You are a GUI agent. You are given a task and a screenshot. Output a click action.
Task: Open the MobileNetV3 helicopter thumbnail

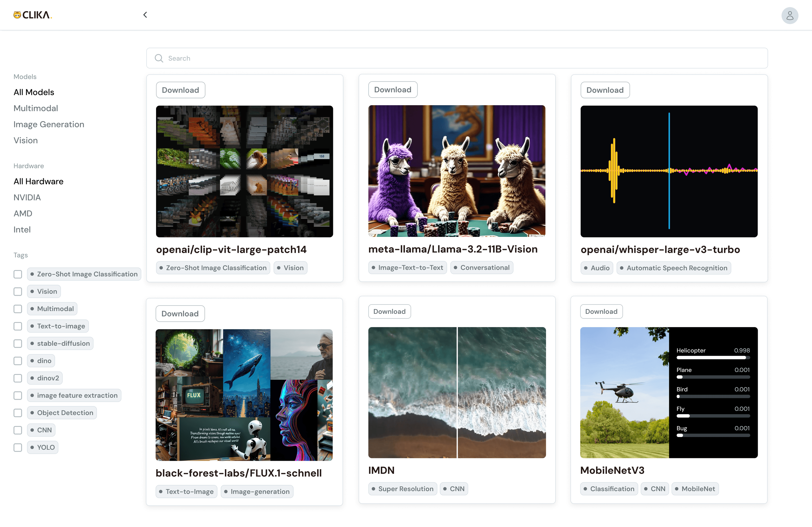tap(669, 392)
